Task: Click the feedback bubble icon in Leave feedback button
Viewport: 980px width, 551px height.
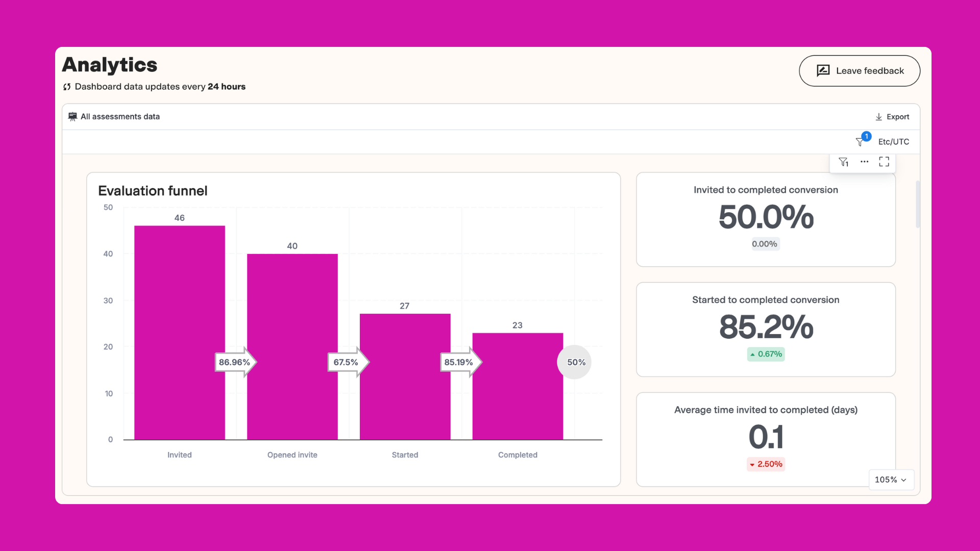Action: (822, 70)
